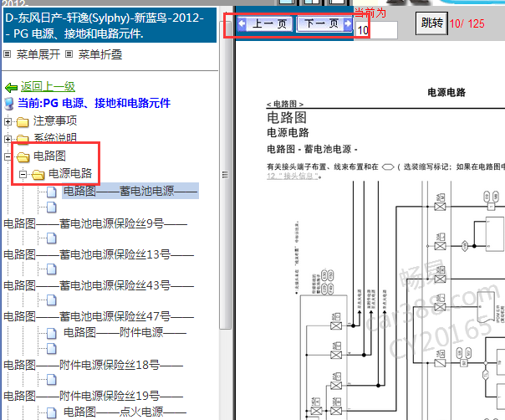Open the 电源电路 folder icon
Image resolution: width=505 pixels, height=420 pixels.
[38, 175]
